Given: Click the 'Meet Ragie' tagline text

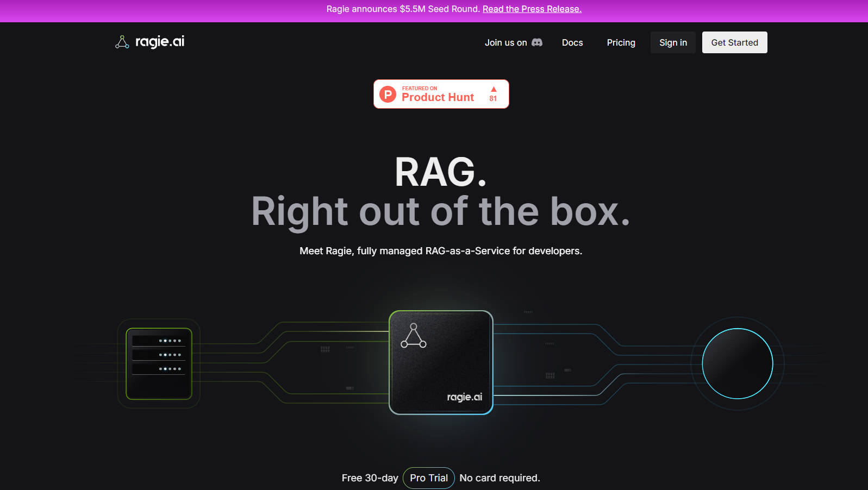Looking at the screenshot, I should click(440, 251).
